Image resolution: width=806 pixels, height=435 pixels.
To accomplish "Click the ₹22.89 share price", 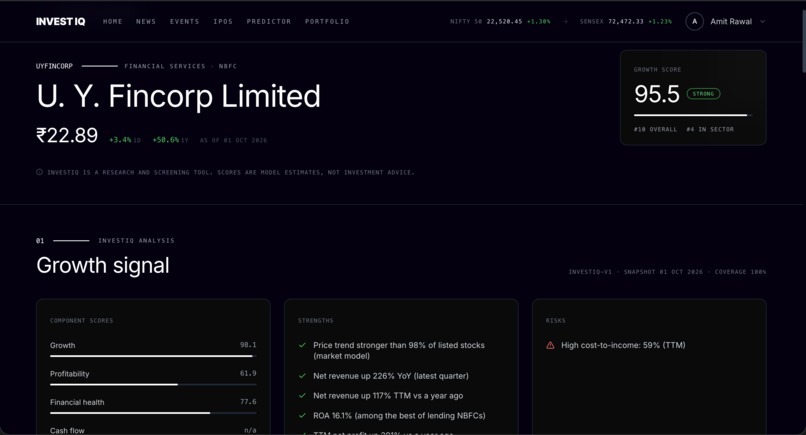I will 67,135.
